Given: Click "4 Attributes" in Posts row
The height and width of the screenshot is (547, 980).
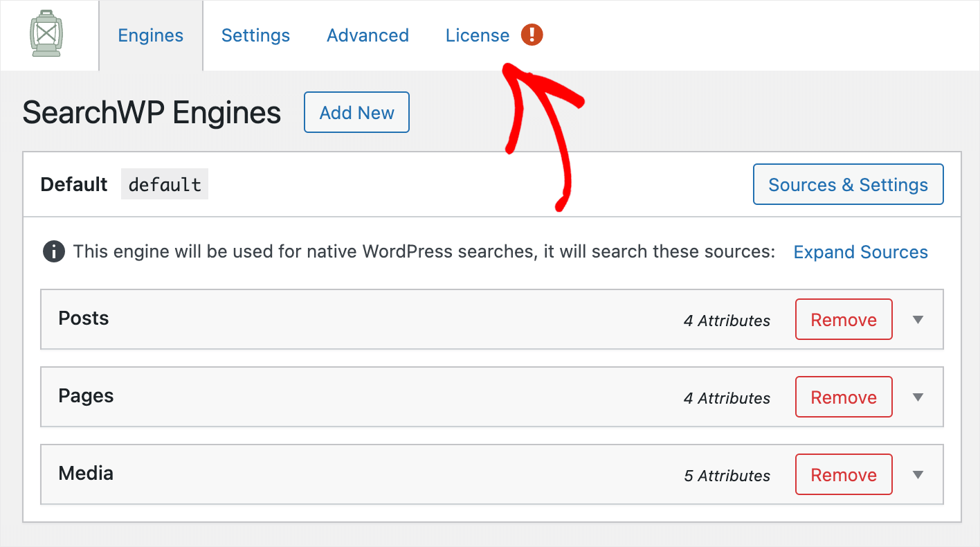Looking at the screenshot, I should (x=727, y=321).
